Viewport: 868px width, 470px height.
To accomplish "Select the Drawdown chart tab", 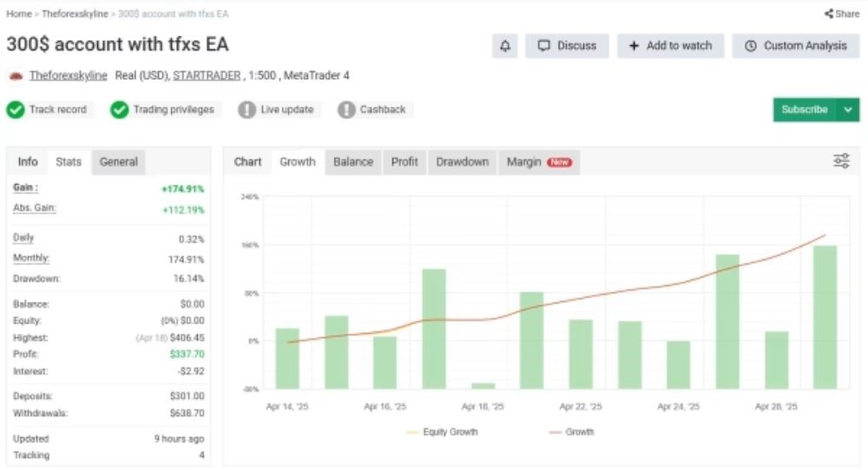I will click(463, 161).
